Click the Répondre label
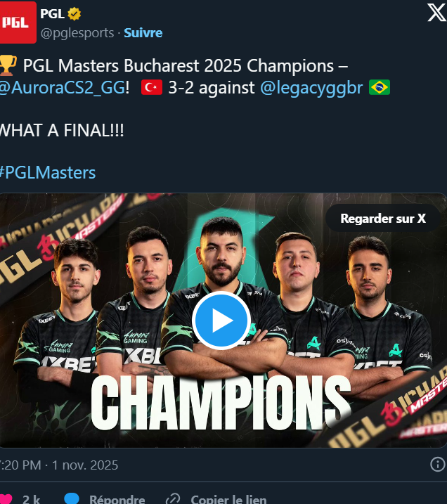The image size is (447, 504). pos(117,499)
